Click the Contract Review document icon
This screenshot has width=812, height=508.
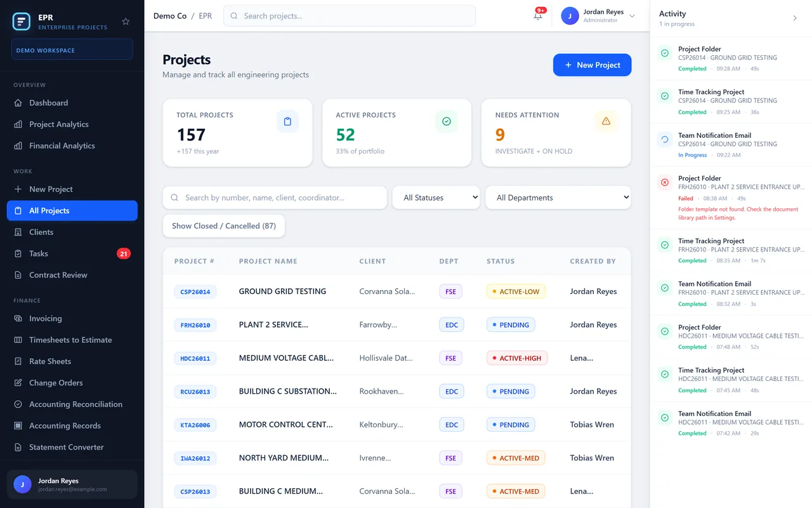18,276
